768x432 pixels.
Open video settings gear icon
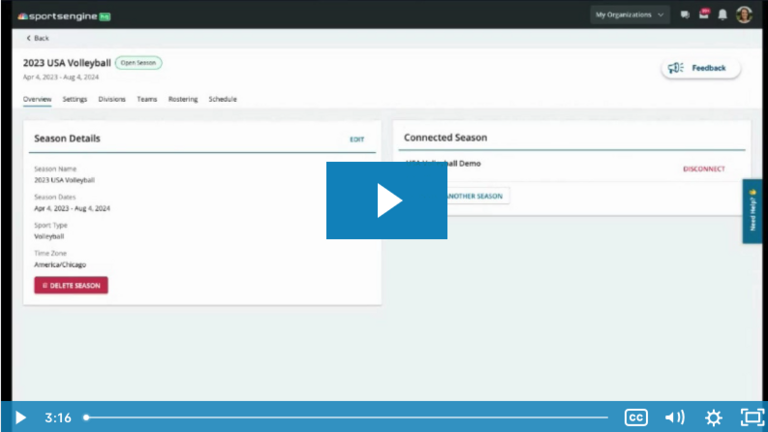tap(713, 417)
